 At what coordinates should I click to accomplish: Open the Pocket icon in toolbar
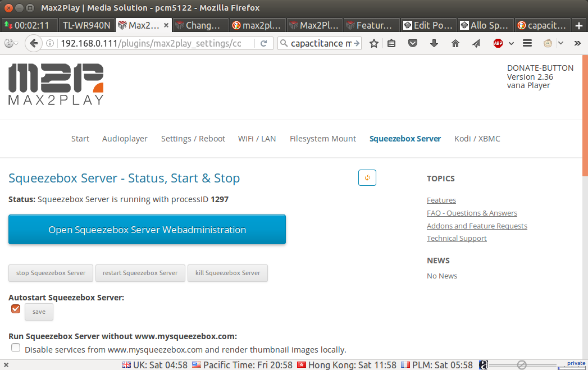click(x=413, y=43)
